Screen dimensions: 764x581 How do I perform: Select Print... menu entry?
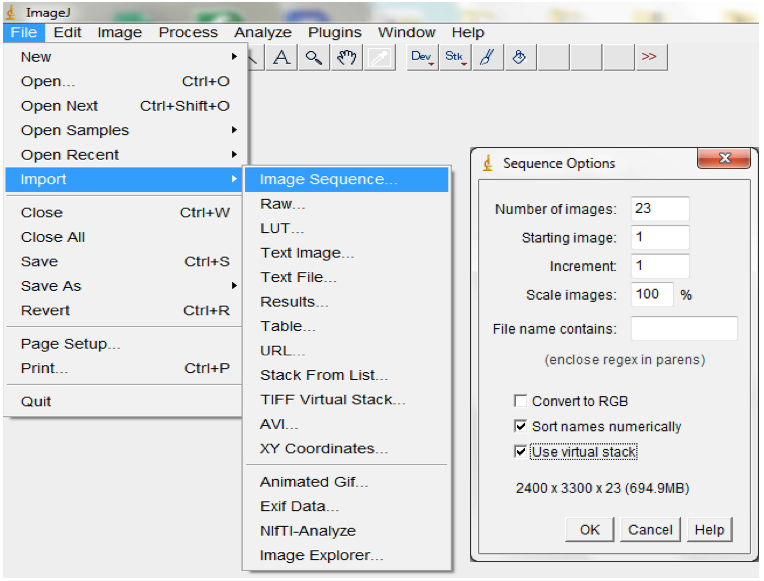(124, 368)
